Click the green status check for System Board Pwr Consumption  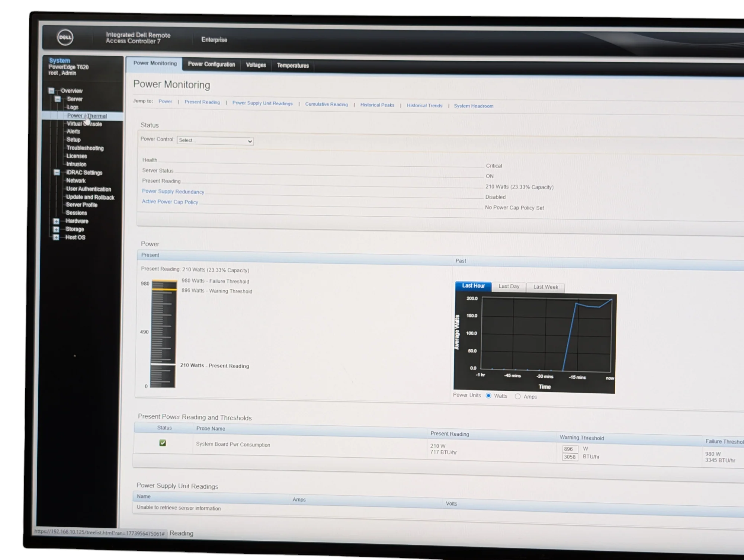[163, 443]
